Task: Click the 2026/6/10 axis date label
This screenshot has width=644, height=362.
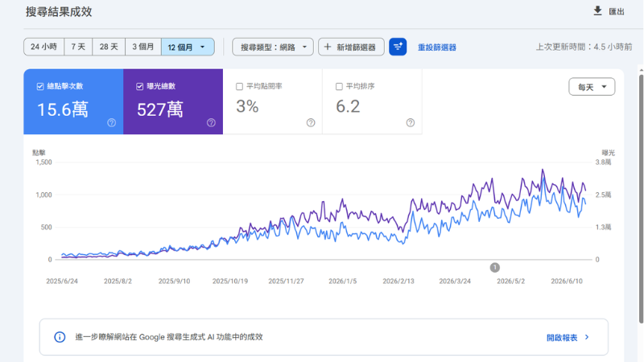Action: 567,281
